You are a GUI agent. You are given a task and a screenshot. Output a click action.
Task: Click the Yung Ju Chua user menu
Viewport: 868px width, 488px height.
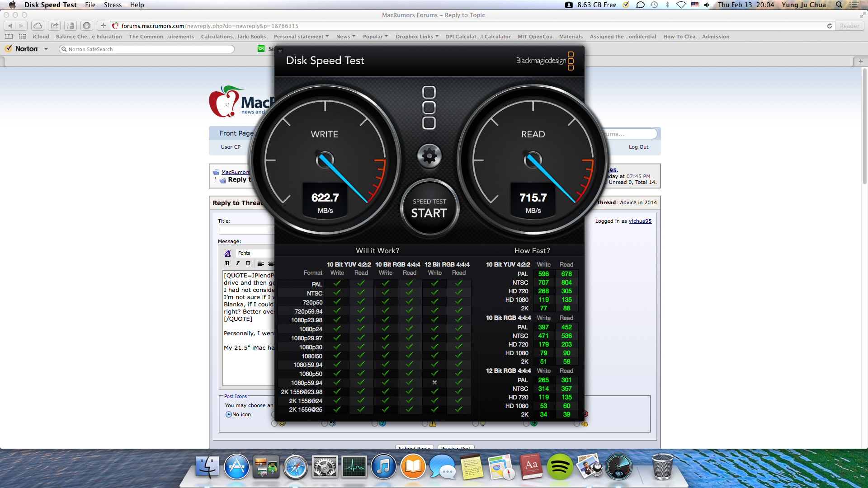pos(804,5)
